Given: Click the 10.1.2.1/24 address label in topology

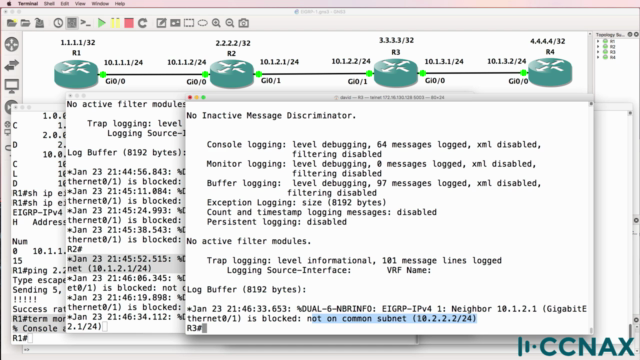Looking at the screenshot, I should 279,62.
